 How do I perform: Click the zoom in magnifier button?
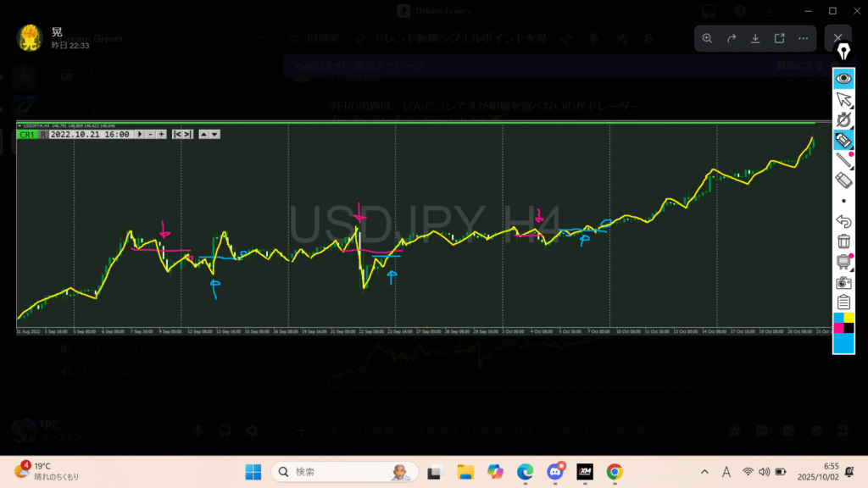tap(707, 38)
